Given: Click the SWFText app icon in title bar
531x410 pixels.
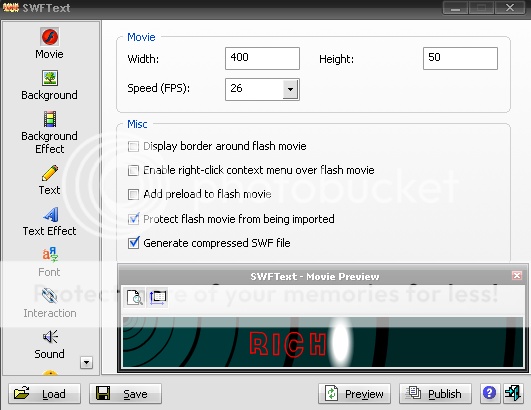Looking at the screenshot, I should 10,7.
